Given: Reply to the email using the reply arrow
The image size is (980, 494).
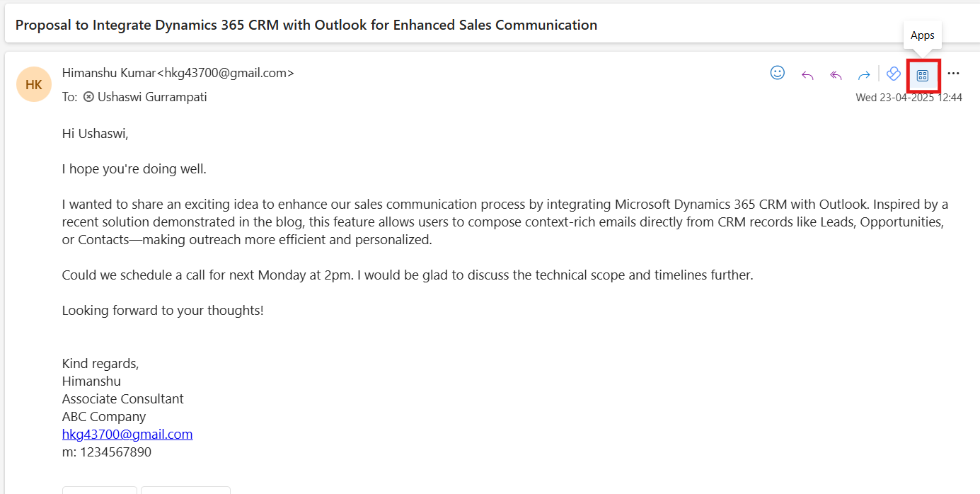Looking at the screenshot, I should pyautogui.click(x=807, y=75).
